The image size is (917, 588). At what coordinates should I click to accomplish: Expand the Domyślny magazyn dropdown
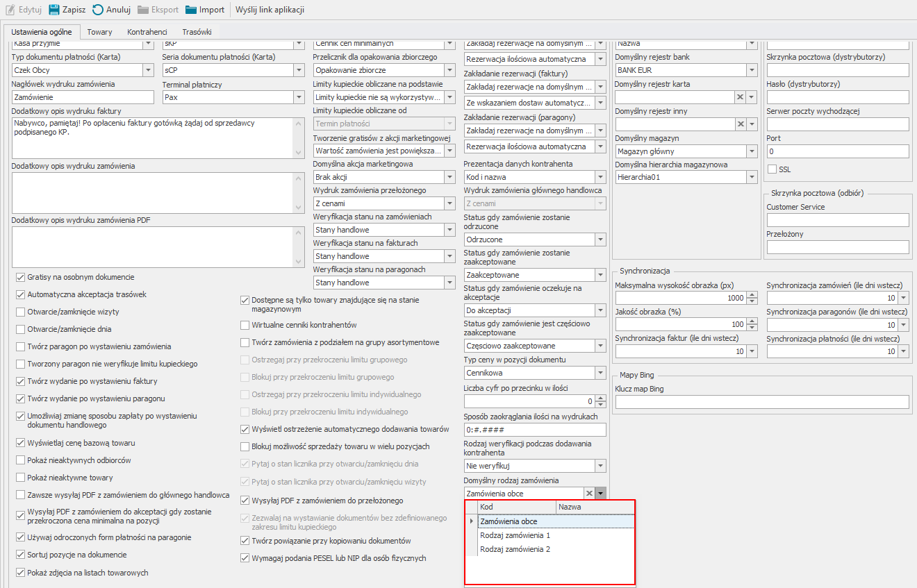[x=752, y=151]
